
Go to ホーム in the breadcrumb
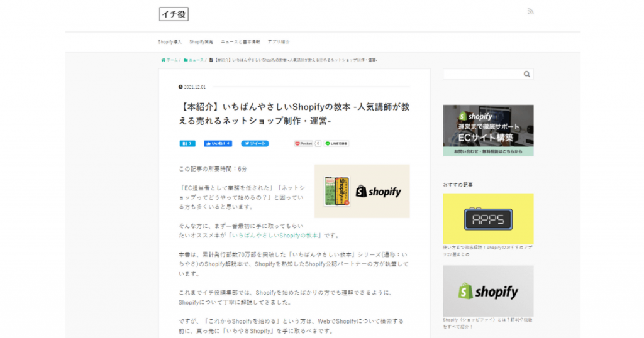170,60
